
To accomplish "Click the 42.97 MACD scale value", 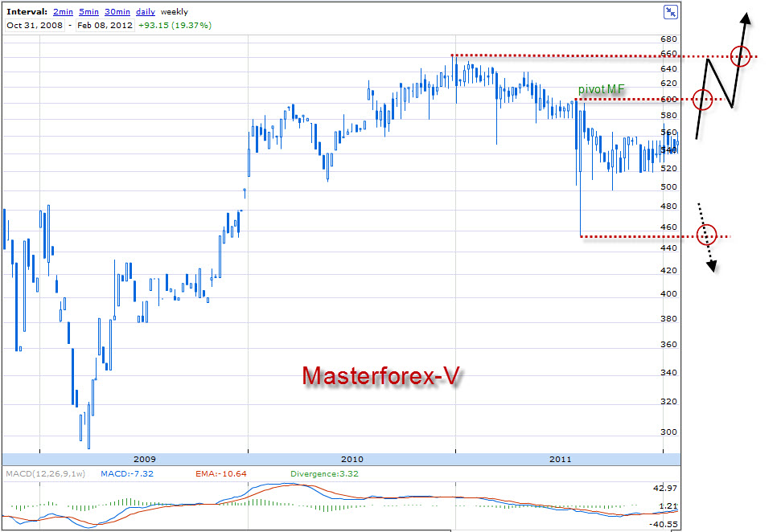I will pyautogui.click(x=665, y=488).
